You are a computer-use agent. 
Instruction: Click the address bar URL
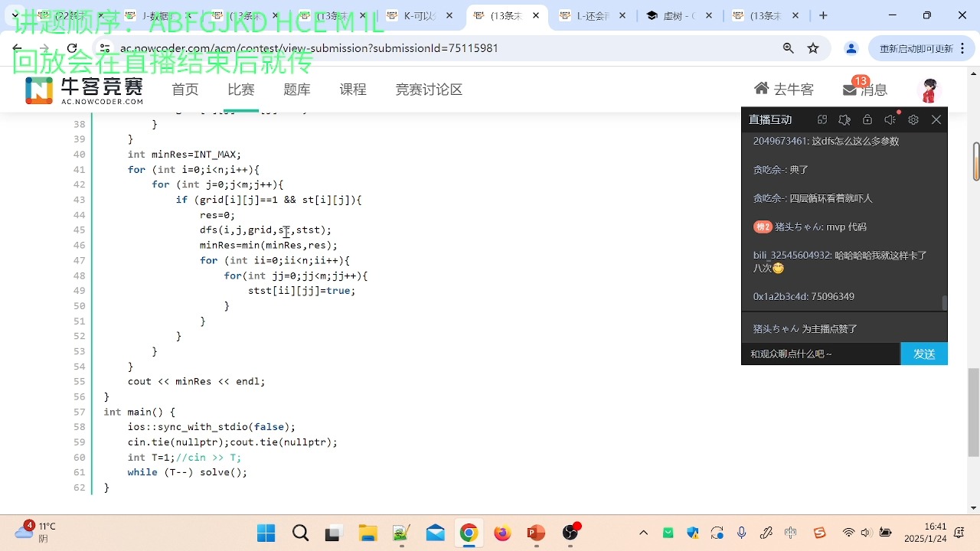tap(309, 48)
